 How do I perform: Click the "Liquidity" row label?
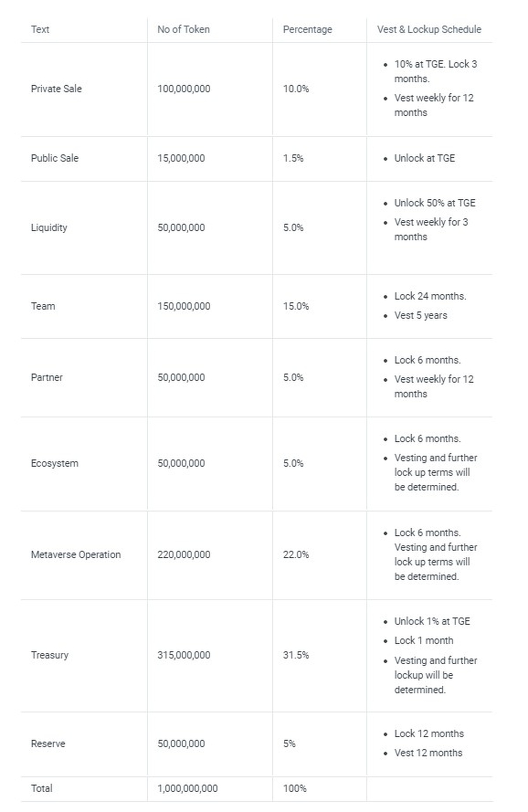pyautogui.click(x=49, y=228)
